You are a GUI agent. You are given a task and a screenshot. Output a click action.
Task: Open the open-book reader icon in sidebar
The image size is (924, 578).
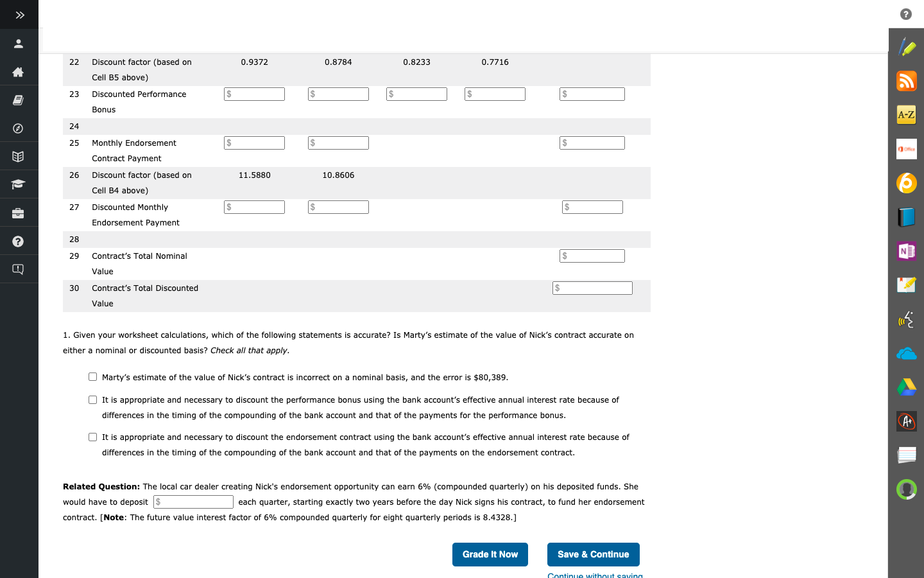(x=19, y=157)
